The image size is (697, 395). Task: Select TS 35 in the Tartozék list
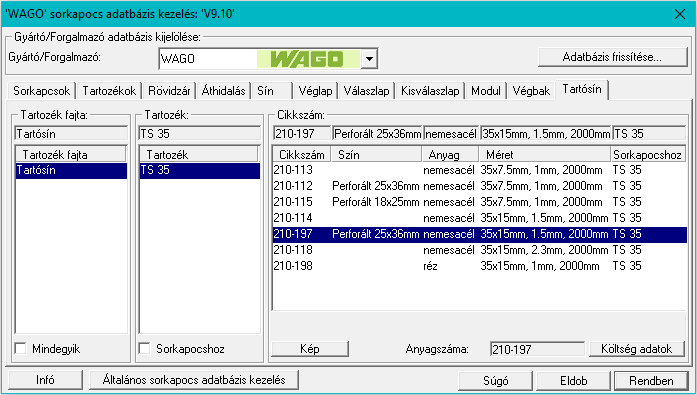200,170
